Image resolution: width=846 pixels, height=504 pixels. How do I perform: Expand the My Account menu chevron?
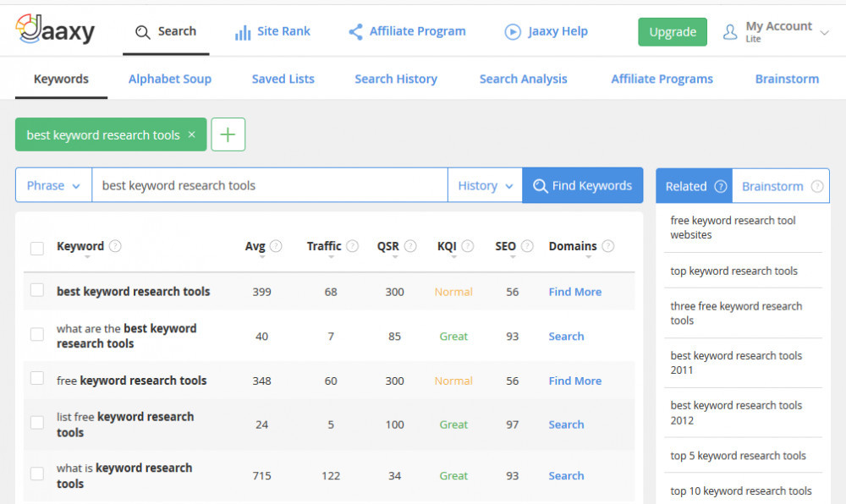pyautogui.click(x=824, y=33)
